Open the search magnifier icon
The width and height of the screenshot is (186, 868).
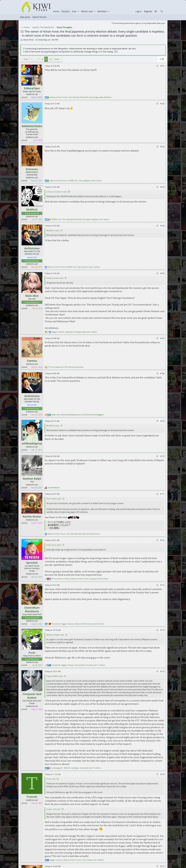point(161,11)
